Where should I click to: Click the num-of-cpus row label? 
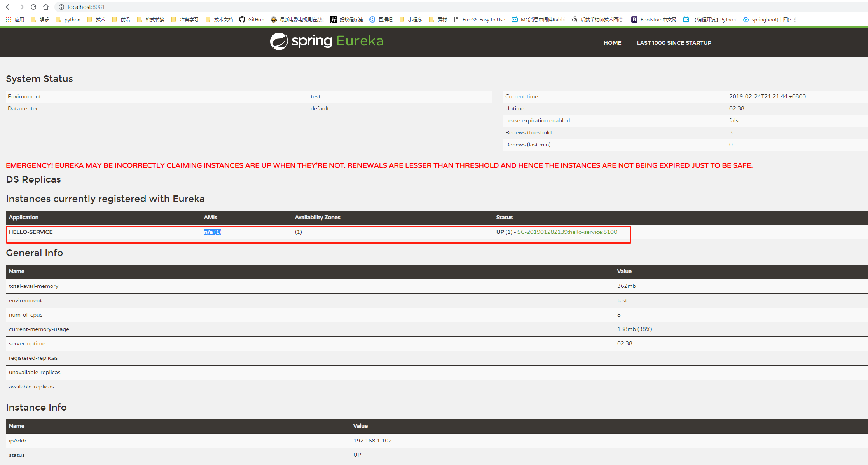pos(26,315)
